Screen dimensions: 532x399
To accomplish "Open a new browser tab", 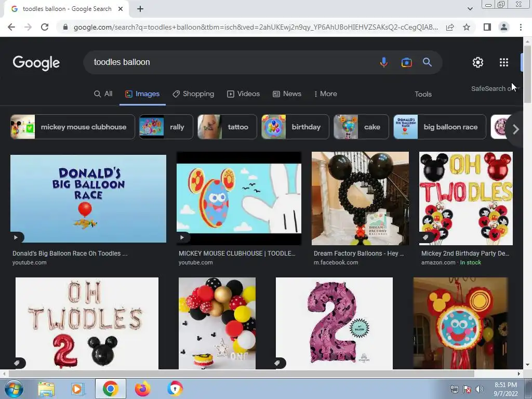I will point(140,9).
